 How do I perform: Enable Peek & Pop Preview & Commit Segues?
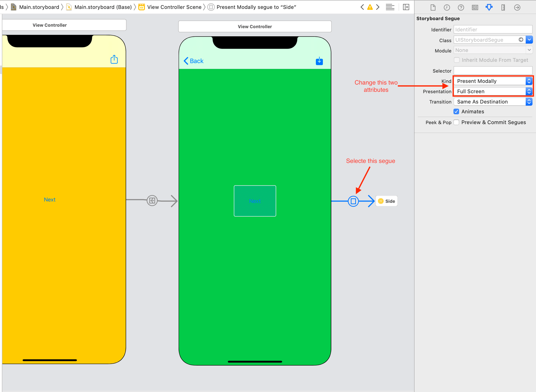point(456,122)
